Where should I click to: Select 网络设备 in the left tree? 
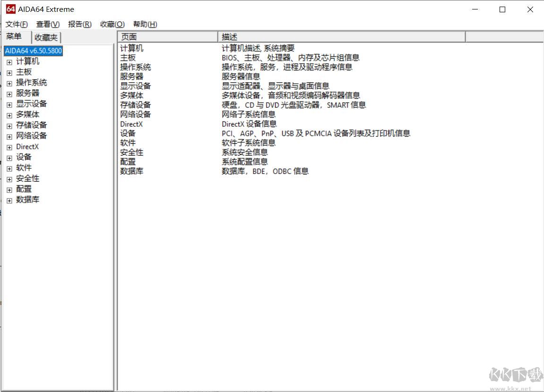32,136
